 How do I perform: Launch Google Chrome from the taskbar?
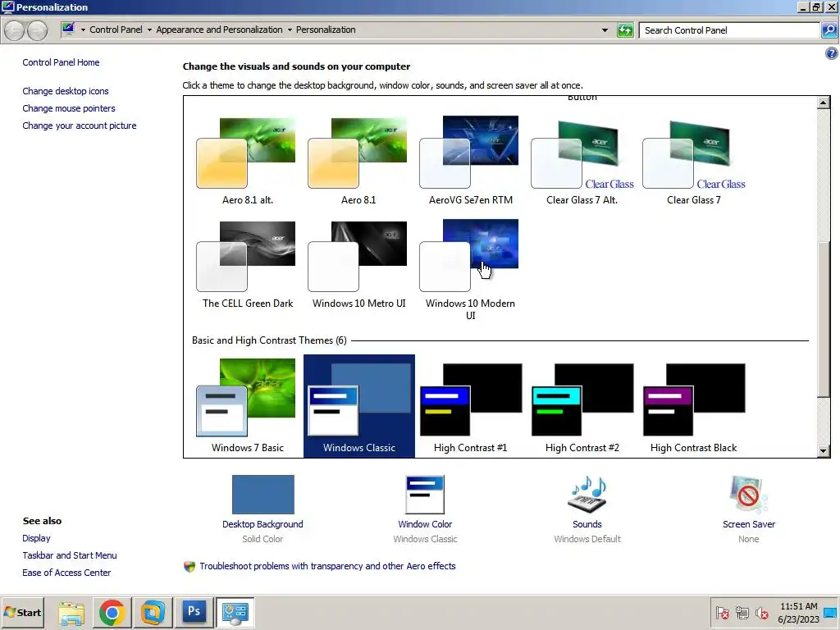112,613
